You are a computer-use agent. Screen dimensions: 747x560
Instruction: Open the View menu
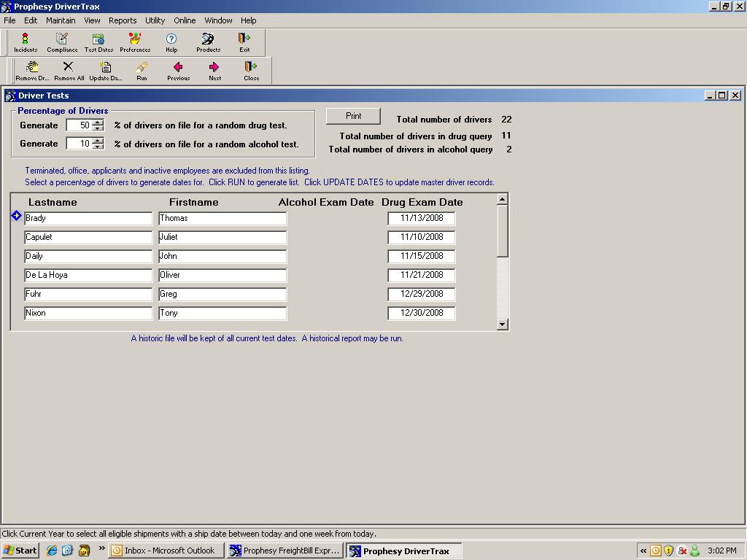pyautogui.click(x=92, y=20)
